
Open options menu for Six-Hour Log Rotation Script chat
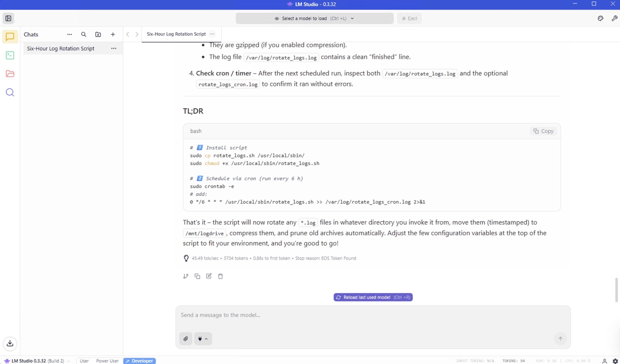pos(114,48)
